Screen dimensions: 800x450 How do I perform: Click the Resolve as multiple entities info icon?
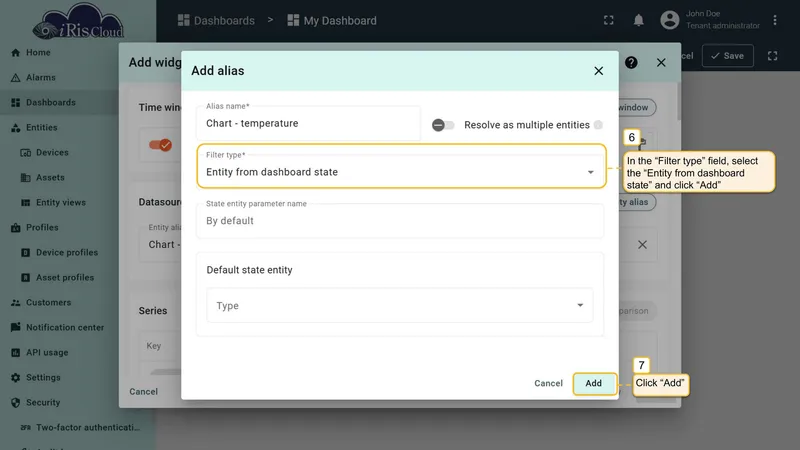598,125
